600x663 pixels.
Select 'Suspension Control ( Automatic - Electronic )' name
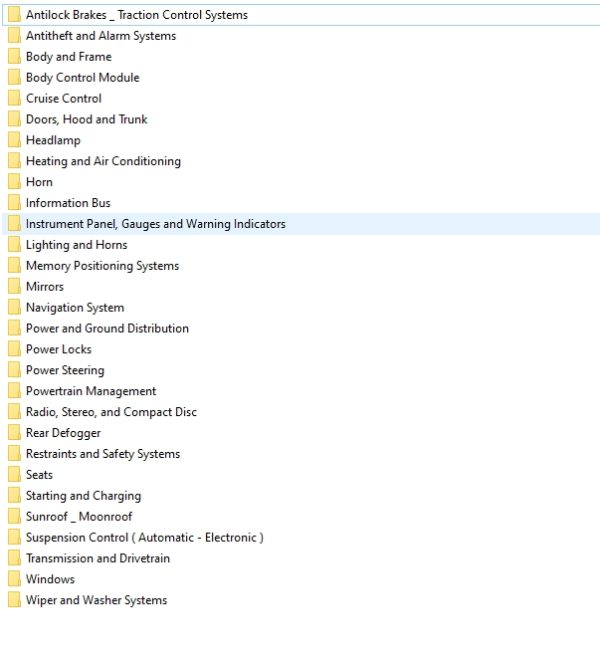point(145,537)
